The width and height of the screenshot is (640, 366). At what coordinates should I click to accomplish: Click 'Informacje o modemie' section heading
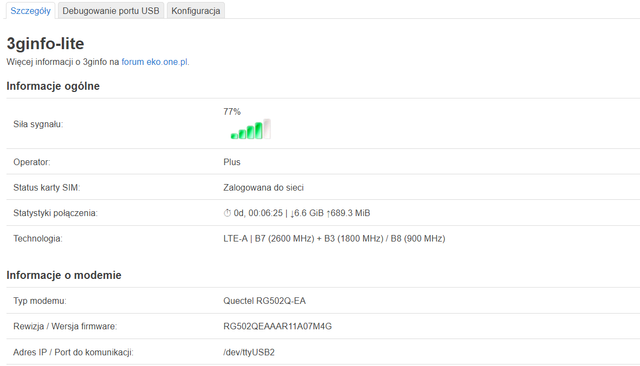click(64, 275)
